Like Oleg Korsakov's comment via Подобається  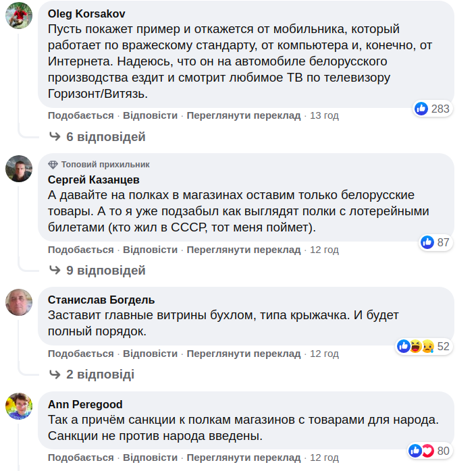point(80,115)
